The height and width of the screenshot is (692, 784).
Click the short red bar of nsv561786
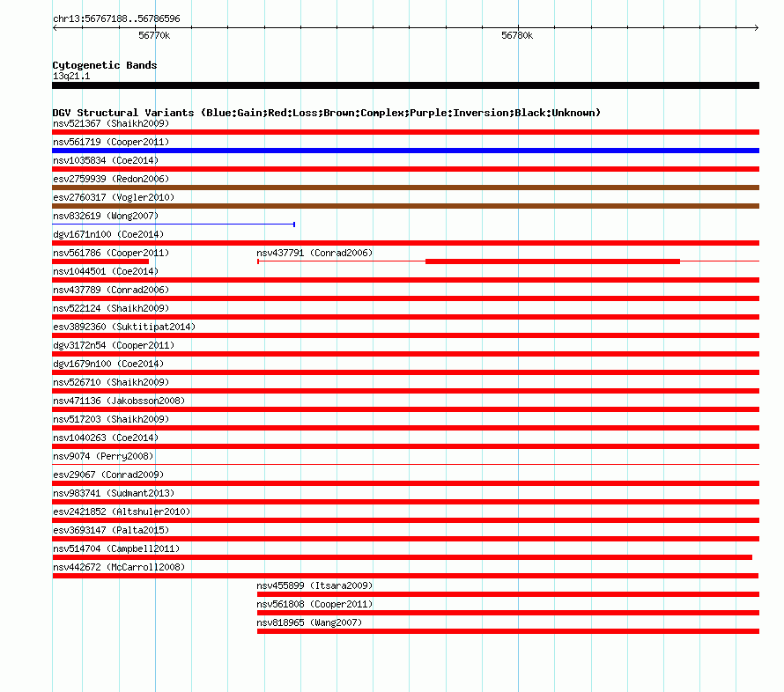coord(100,261)
